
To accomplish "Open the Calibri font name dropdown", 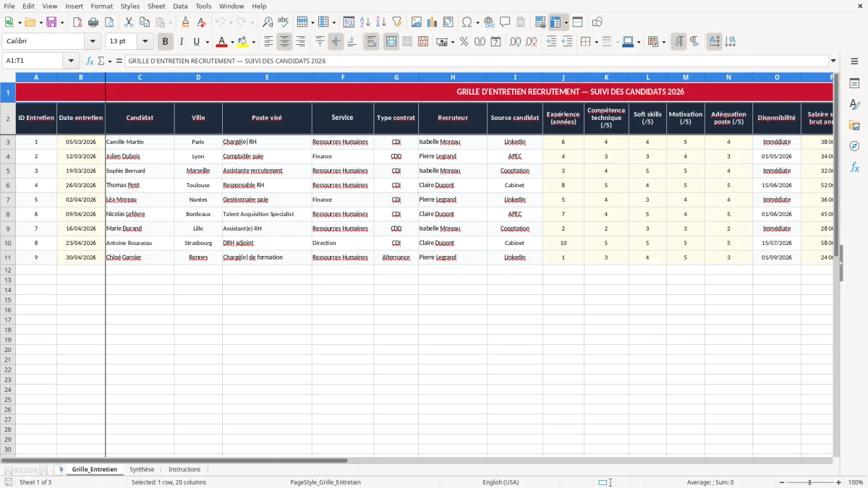I will pos(92,42).
